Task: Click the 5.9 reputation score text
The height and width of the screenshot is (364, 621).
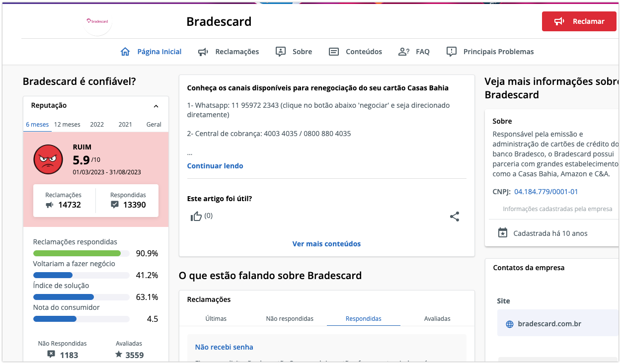Action: pos(81,160)
